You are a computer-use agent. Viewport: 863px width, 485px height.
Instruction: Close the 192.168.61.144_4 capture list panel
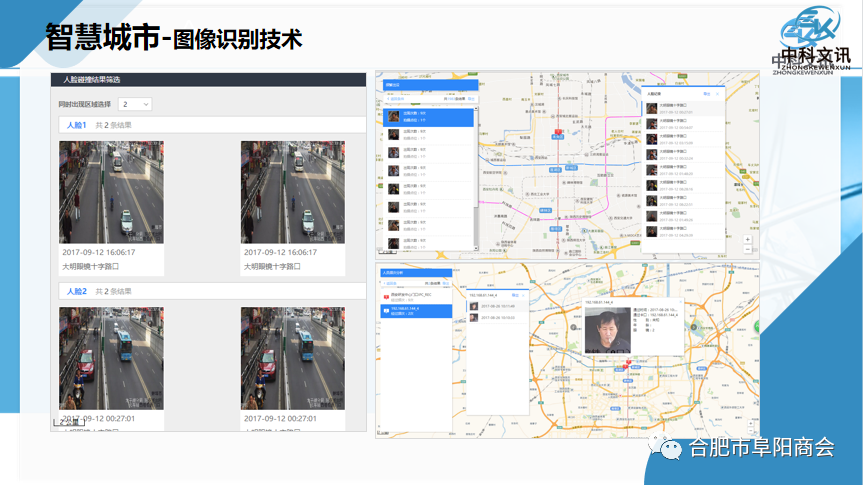point(523,296)
